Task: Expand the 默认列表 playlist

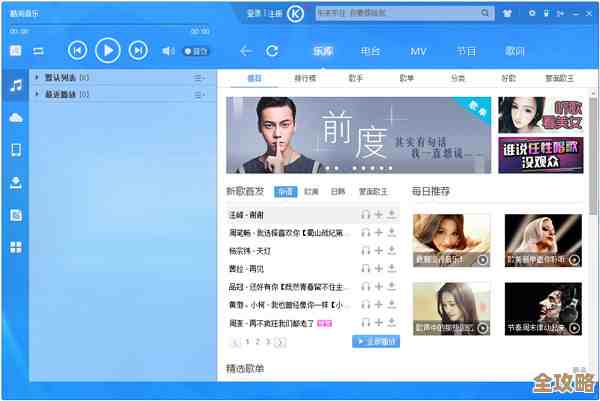Action: pos(37,77)
